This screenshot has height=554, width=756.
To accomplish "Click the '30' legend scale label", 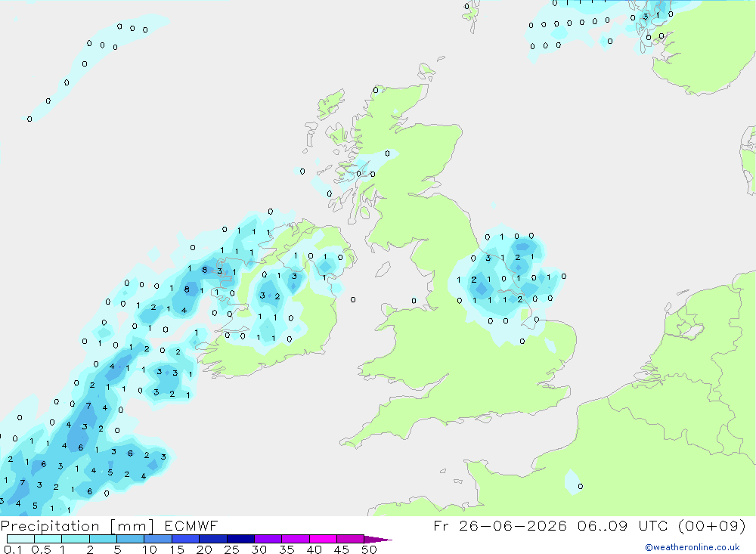I will 259,549.
